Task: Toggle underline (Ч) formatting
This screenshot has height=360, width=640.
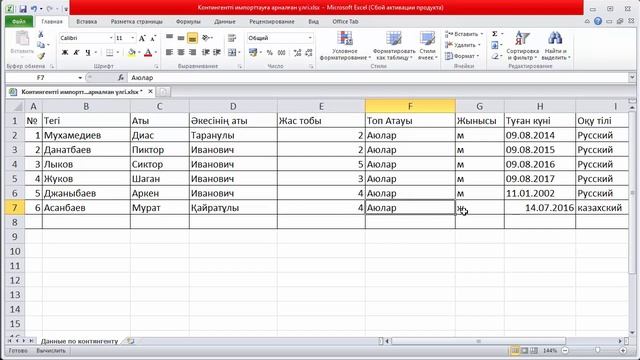Action: (x=88, y=53)
